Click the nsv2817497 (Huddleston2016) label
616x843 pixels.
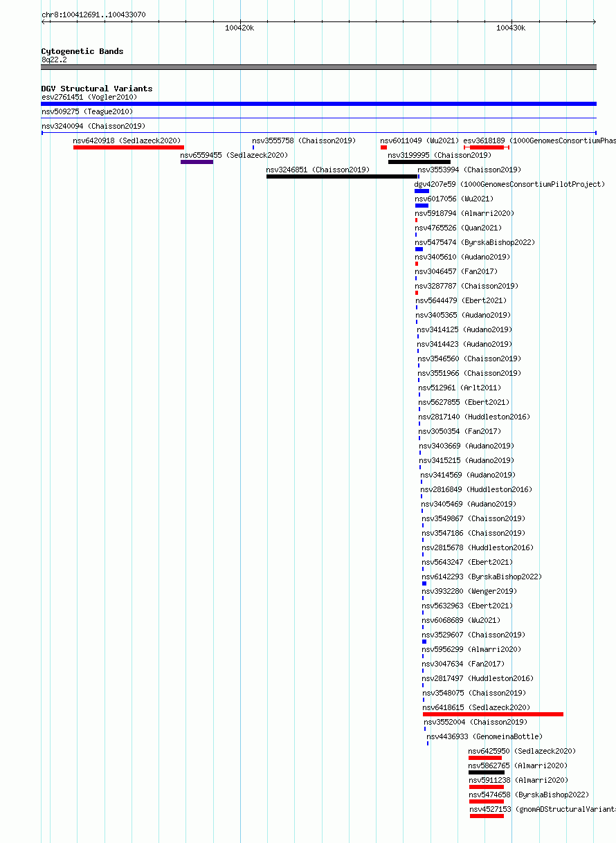click(478, 678)
